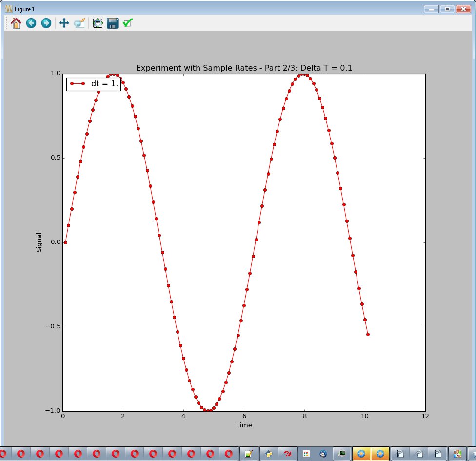Open Configure subplots dialog

[x=98, y=23]
